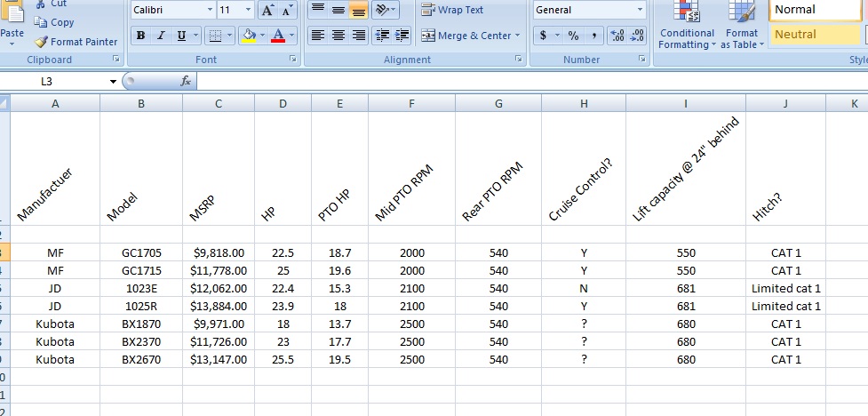This screenshot has width=868, height=416.
Task: Expand the Fill Color palette arrow
Action: (263, 36)
